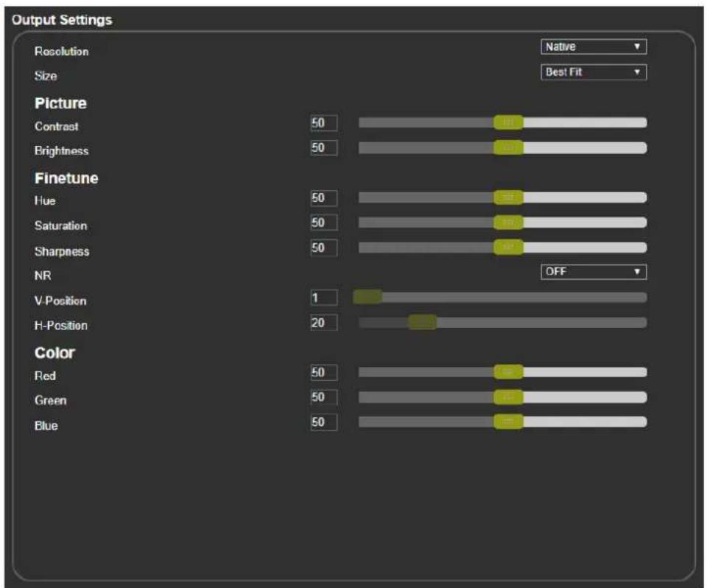Focus the Contrast value field
707x588 pixels.
(x=324, y=123)
